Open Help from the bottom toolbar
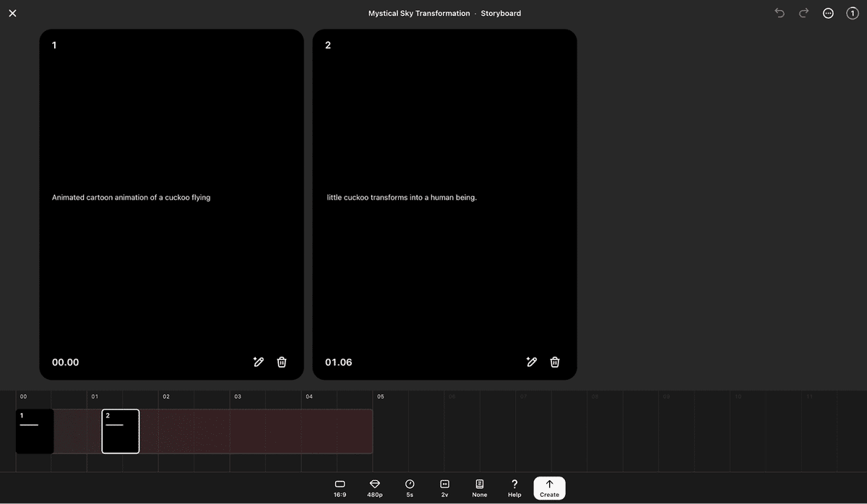Viewport: 867px width, 504px height. coord(514,488)
